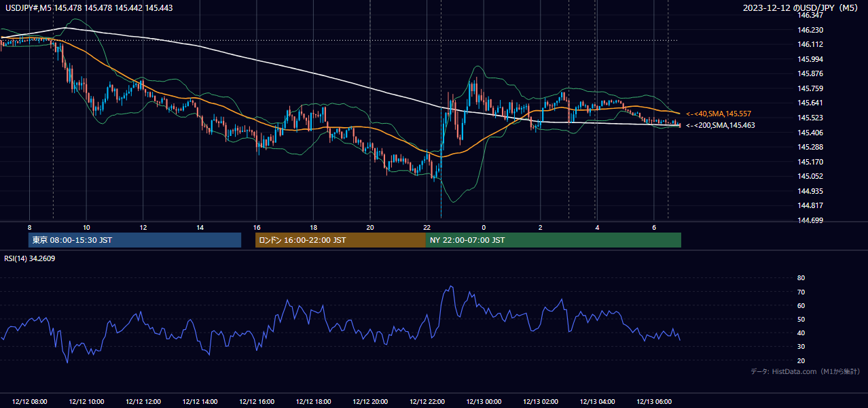Click the 12/12 10:00 time axis label

86,402
